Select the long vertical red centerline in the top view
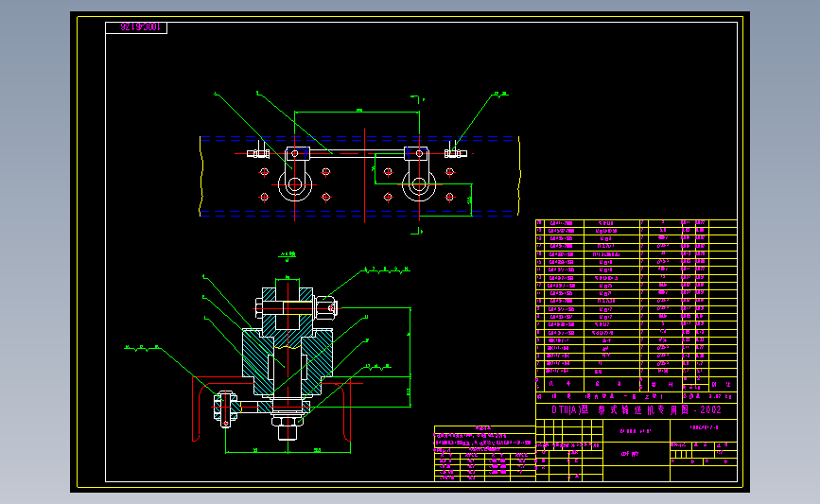 [x=364, y=175]
